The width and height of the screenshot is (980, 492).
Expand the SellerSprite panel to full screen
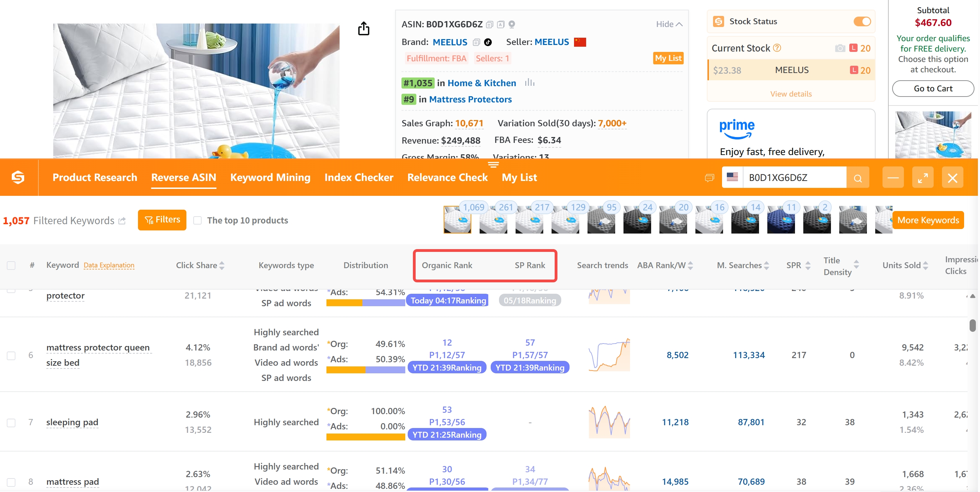tap(923, 178)
